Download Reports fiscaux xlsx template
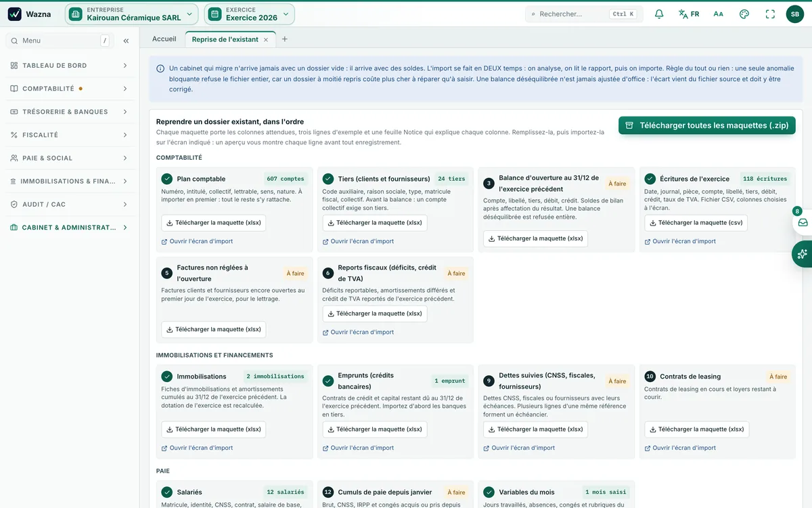 click(x=375, y=314)
